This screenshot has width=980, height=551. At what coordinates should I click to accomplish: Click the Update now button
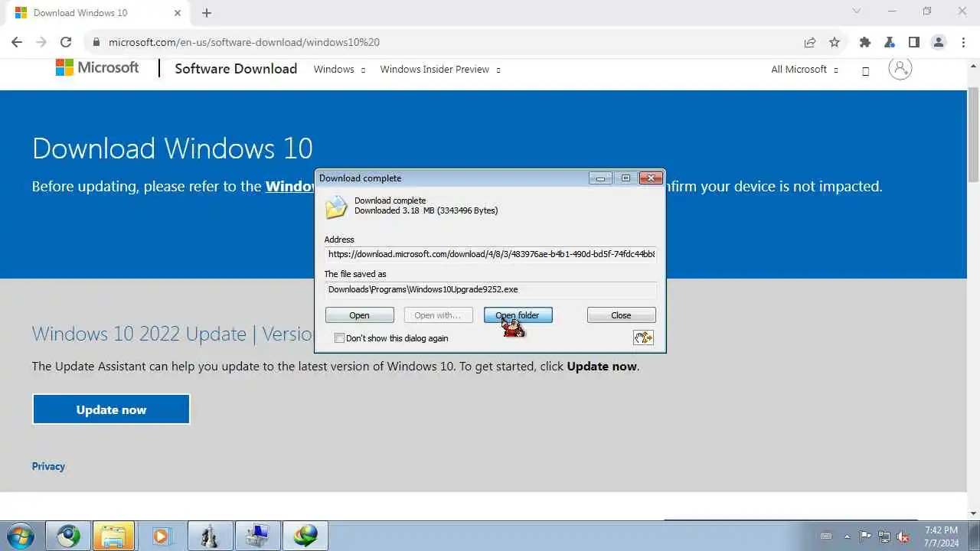click(111, 409)
